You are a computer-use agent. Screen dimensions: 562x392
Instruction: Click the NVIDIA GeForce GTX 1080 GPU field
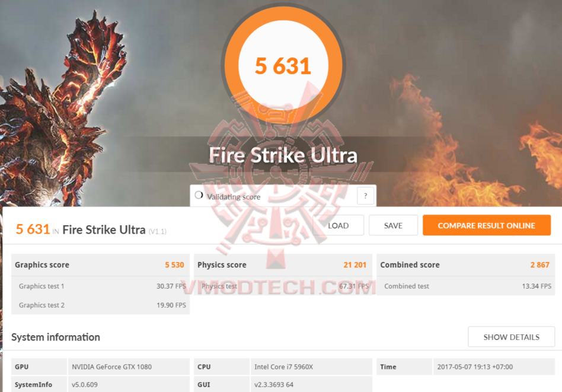[x=129, y=367]
